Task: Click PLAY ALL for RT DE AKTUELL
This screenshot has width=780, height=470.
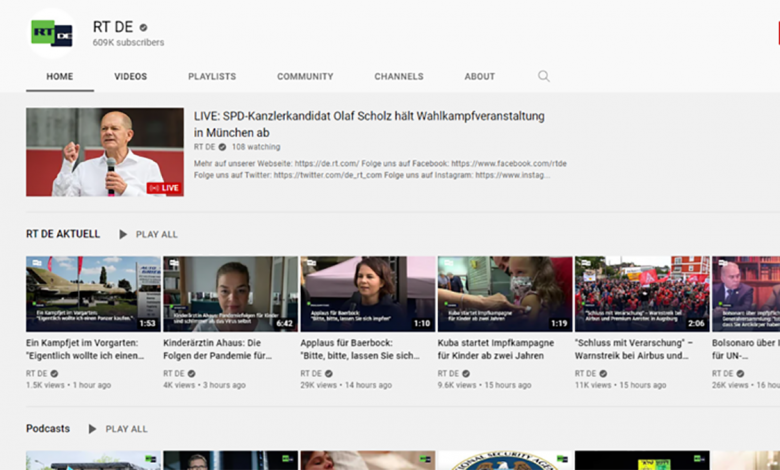Action: pyautogui.click(x=157, y=234)
